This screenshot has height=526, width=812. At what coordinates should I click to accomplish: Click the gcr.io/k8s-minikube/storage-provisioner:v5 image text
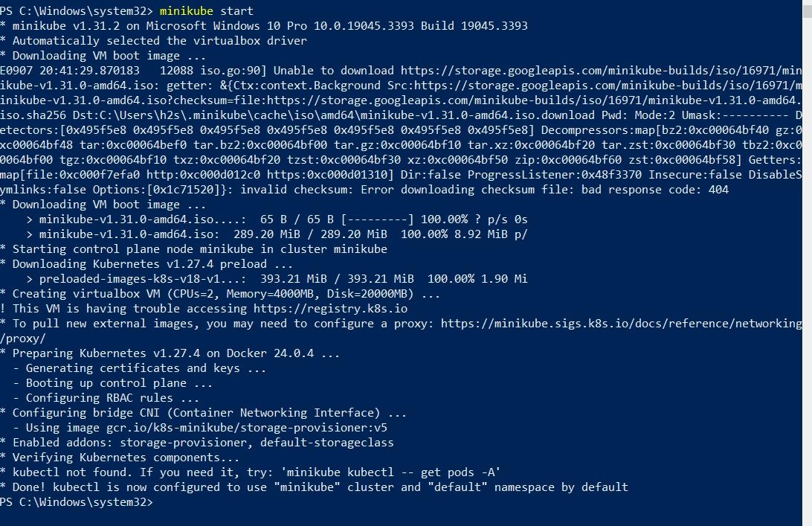point(247,428)
